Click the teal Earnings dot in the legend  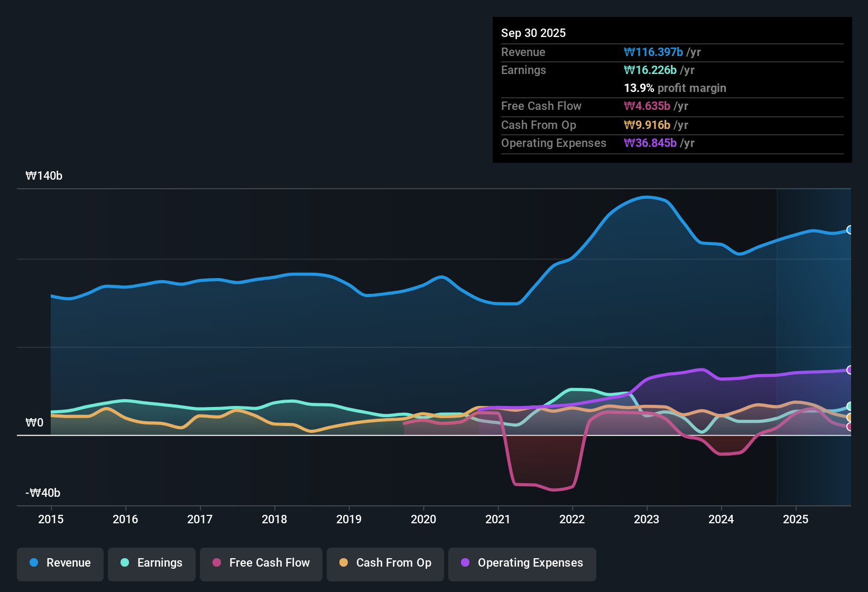(x=125, y=563)
